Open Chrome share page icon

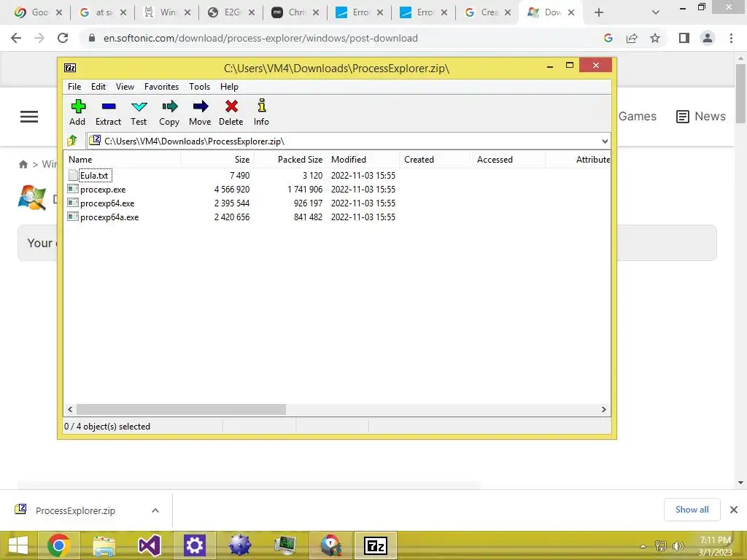click(632, 38)
